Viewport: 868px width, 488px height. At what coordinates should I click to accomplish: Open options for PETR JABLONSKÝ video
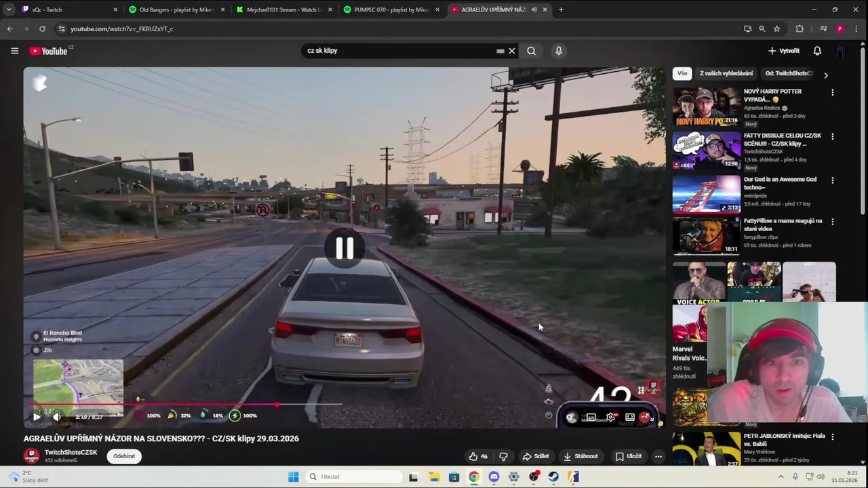pos(833,436)
